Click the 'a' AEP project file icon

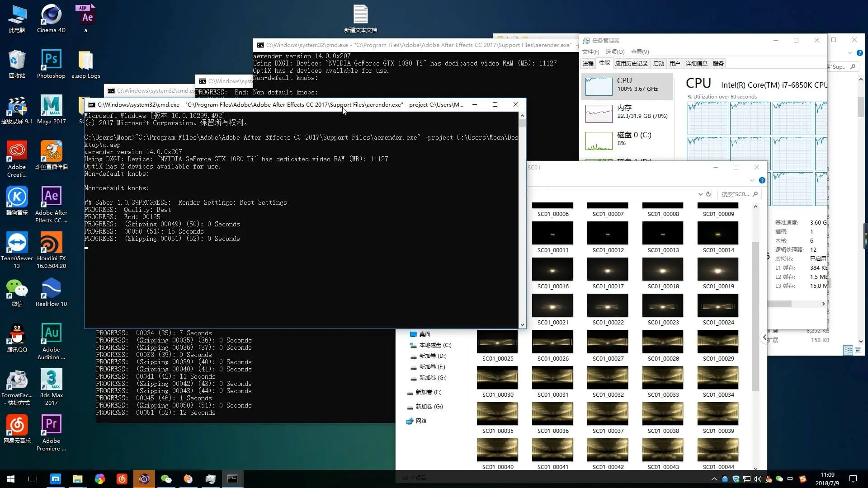[x=85, y=19]
